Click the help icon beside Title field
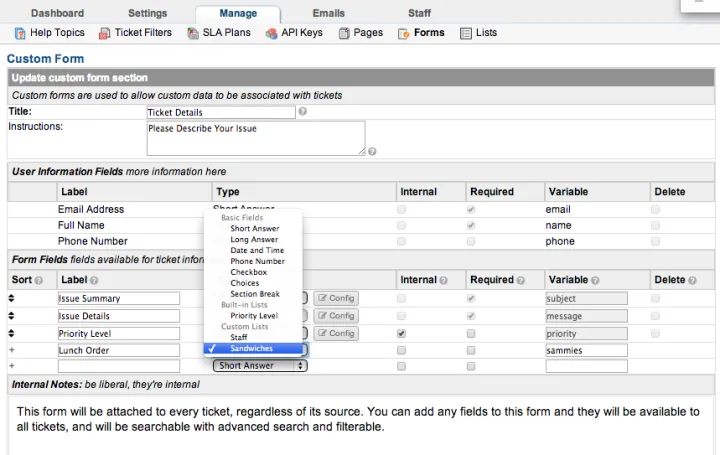Viewport: 720px width, 455px height. [x=303, y=112]
